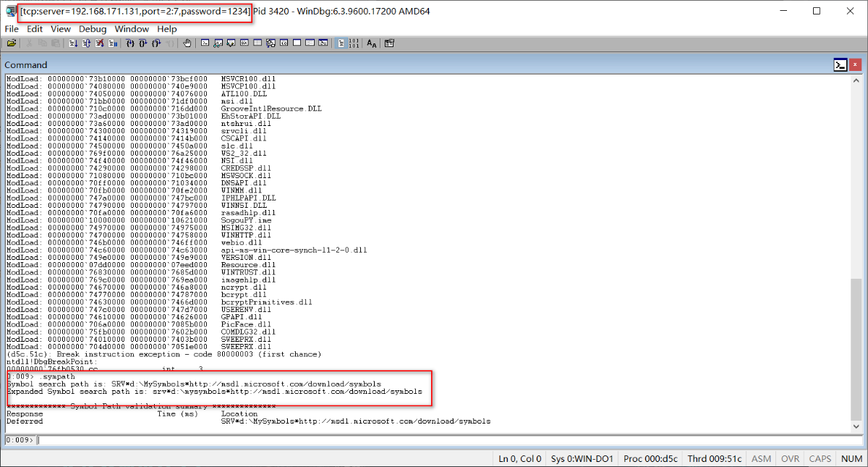Click the 'Proc 000:d5c' status entry

pyautogui.click(x=650, y=458)
